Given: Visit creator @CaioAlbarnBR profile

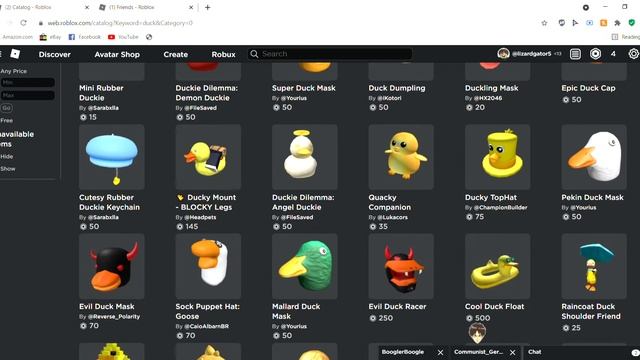Looking at the screenshot, I should click(207, 326).
